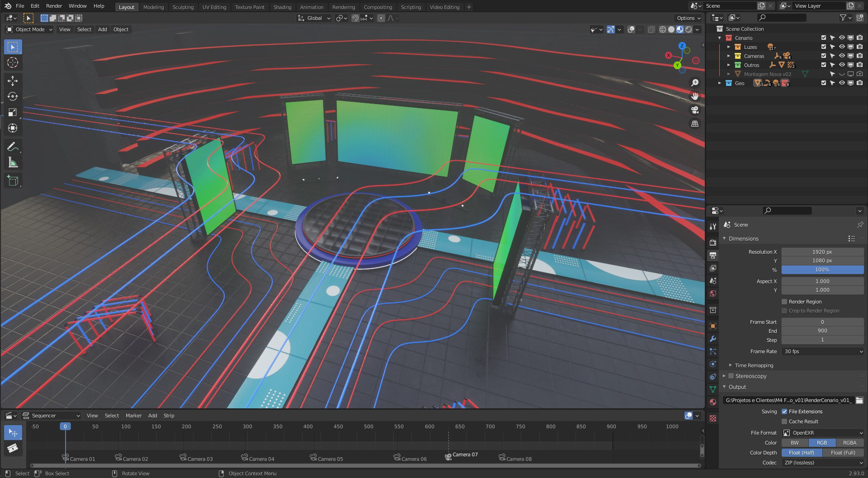The height and width of the screenshot is (478, 868).
Task: Expand the Geo collection in outliner
Action: [x=720, y=83]
